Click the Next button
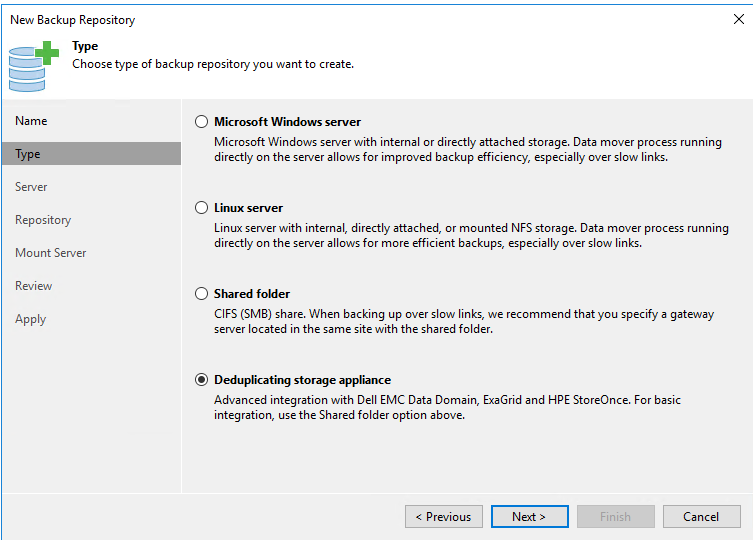This screenshot has height=540, width=753. tap(530, 516)
